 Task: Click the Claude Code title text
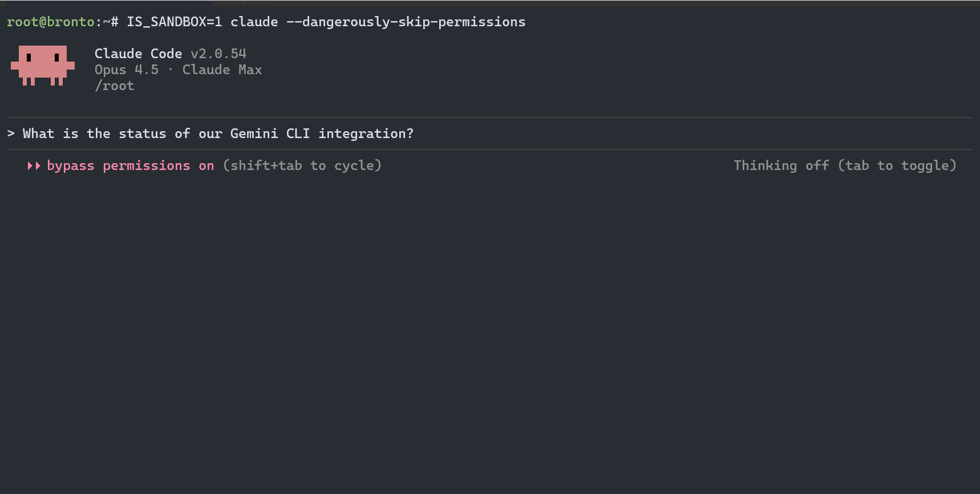138,54
